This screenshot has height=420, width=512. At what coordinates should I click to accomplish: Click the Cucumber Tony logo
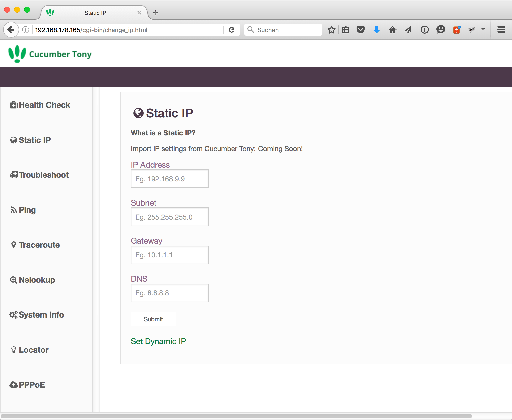tap(50, 54)
